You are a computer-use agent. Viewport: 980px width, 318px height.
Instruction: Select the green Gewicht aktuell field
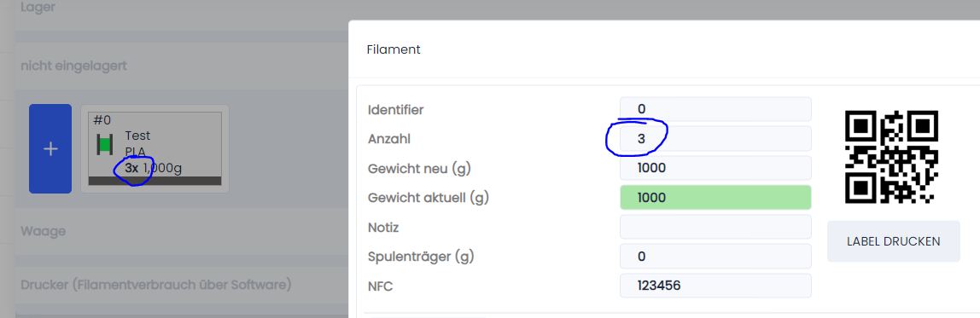[x=715, y=198]
